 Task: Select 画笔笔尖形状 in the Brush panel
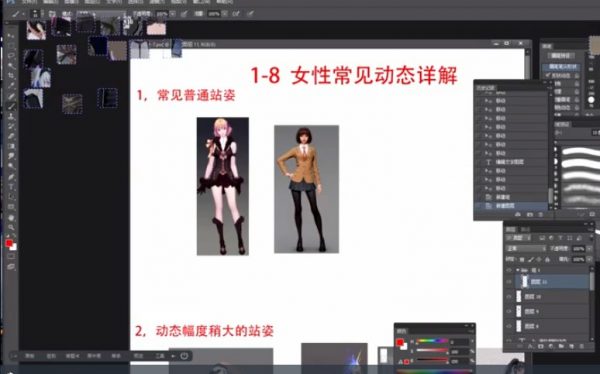562,67
